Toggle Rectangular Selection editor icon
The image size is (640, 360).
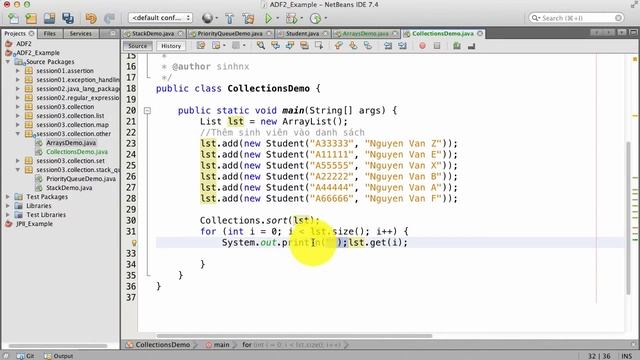pyautogui.click(x=319, y=46)
